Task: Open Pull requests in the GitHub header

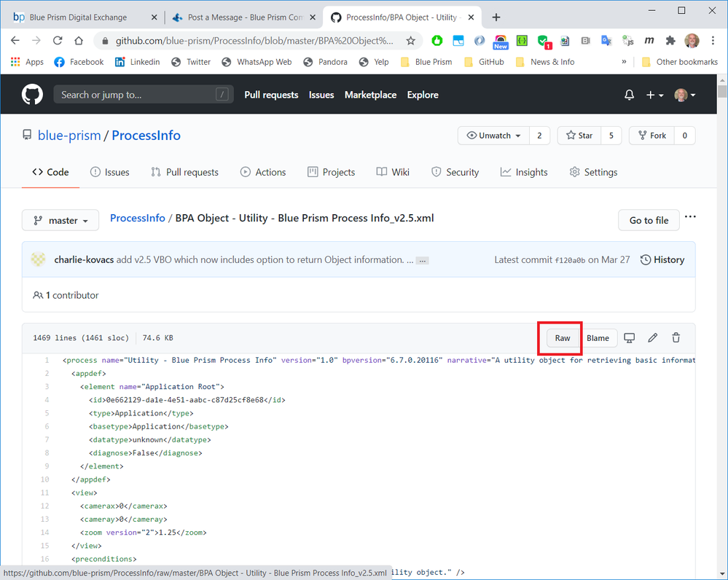Action: (x=271, y=95)
